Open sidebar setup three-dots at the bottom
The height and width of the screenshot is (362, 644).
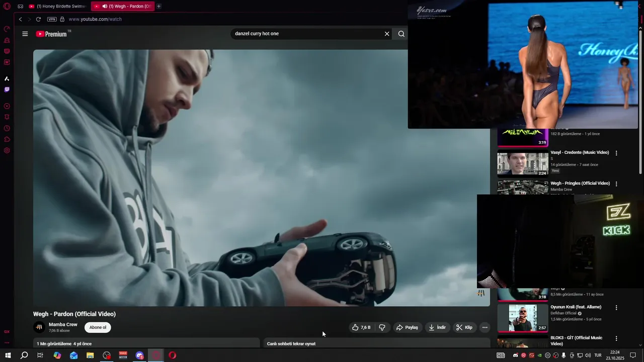pos(7,342)
